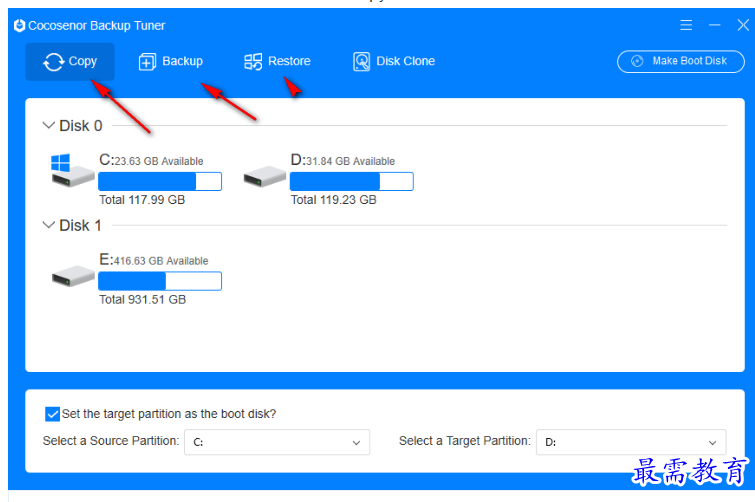Uncheck set target partition as boot disk
Viewport: 755px width, 502px height.
52,414
